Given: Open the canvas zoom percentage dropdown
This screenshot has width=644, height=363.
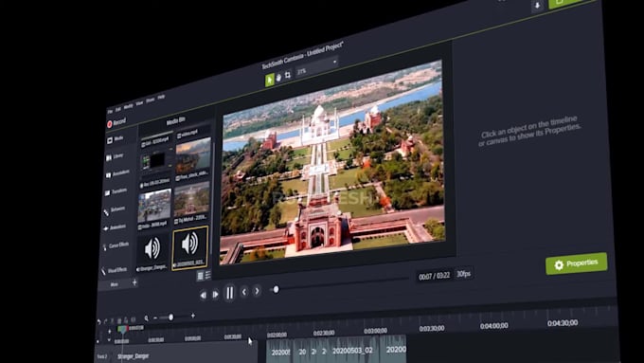Looking at the screenshot, I should [316, 66].
